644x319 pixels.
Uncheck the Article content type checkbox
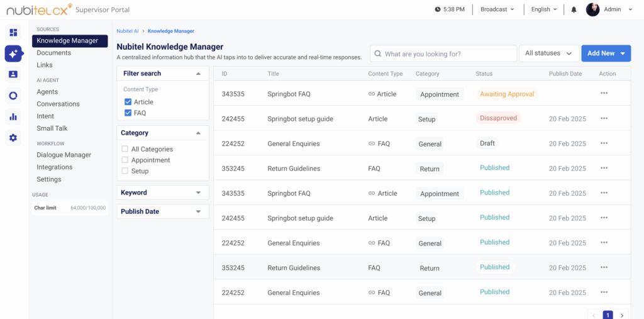click(128, 102)
